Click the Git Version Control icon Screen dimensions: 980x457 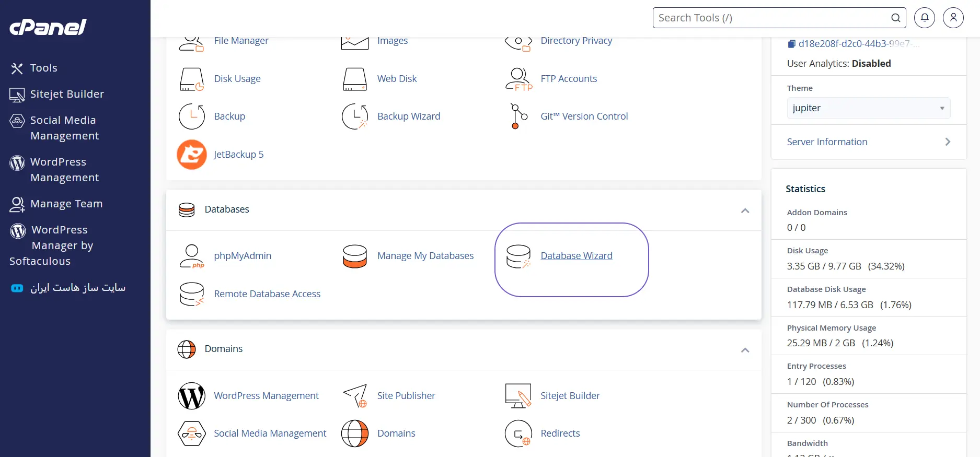[518, 116]
